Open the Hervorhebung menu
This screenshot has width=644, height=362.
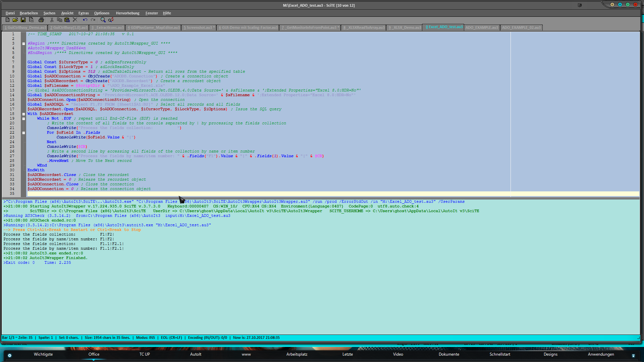127,13
